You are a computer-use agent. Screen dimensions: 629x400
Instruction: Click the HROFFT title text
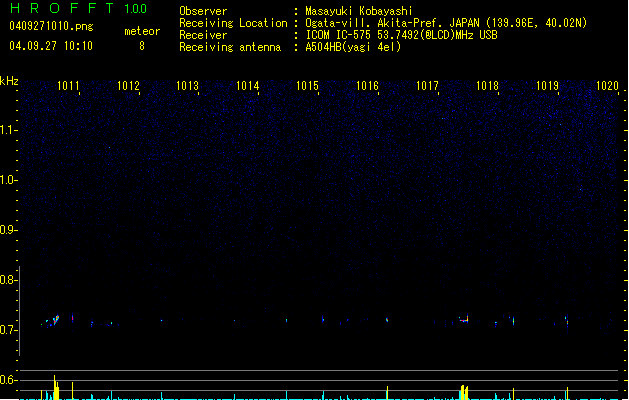click(62, 8)
